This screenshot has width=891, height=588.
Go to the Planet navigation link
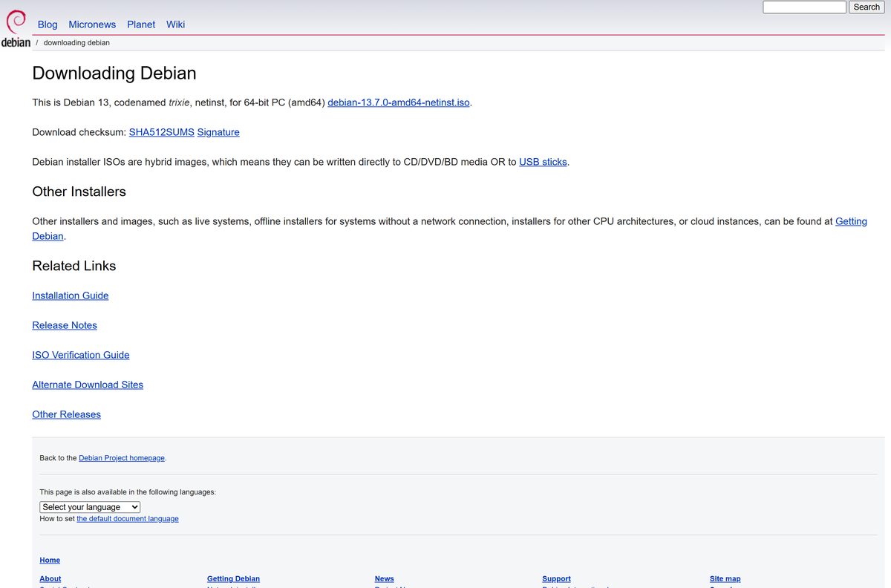(x=141, y=24)
